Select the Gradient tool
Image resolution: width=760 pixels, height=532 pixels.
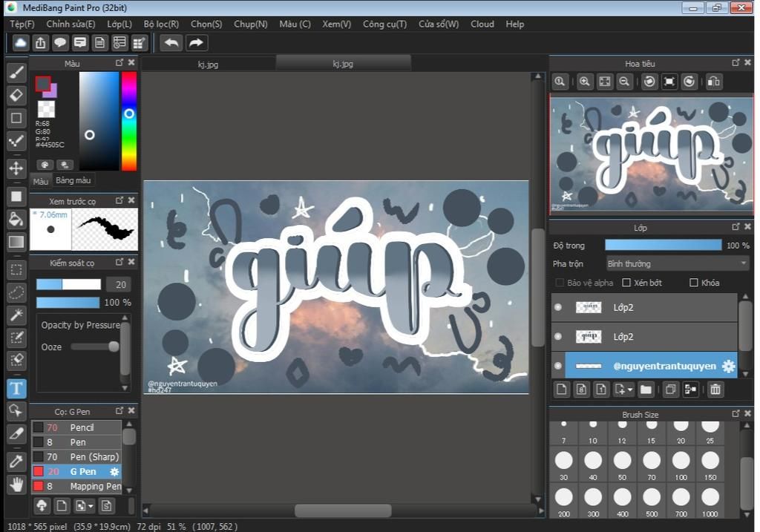point(16,242)
